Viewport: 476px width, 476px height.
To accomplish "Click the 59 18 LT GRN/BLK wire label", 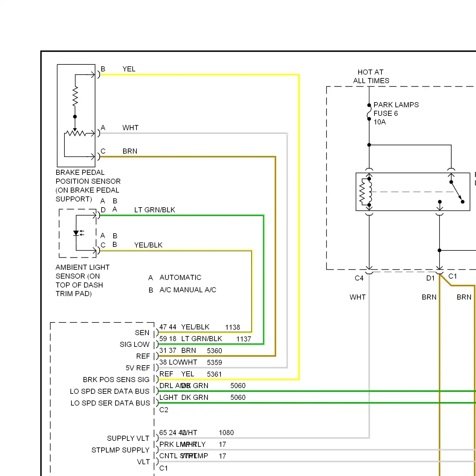I will click(x=191, y=339).
